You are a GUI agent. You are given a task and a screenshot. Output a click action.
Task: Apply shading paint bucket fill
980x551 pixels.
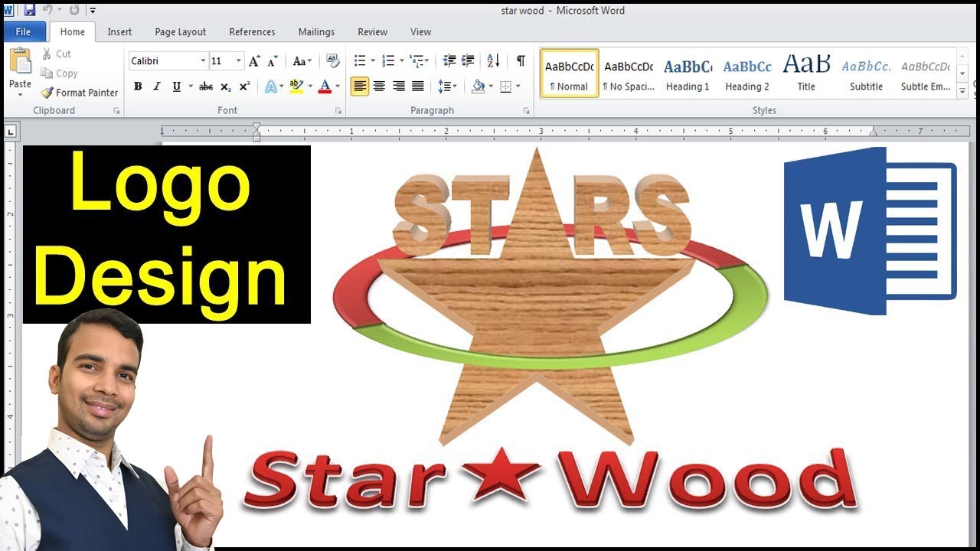[478, 86]
